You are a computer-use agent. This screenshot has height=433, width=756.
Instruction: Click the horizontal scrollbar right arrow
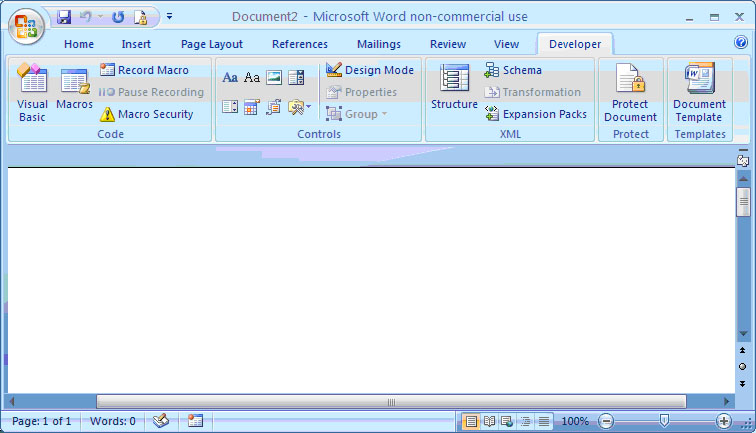(x=727, y=401)
